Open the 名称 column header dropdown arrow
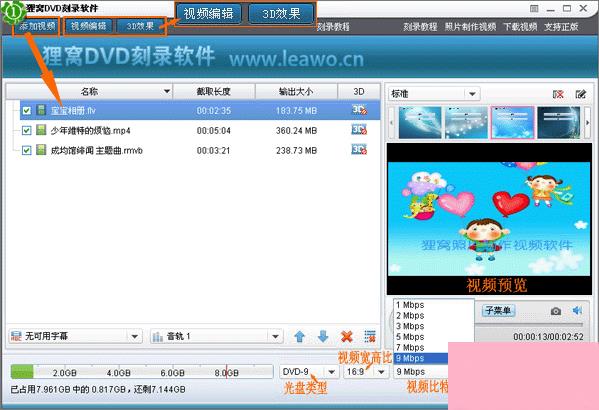This screenshot has height=410, width=599. (167, 91)
